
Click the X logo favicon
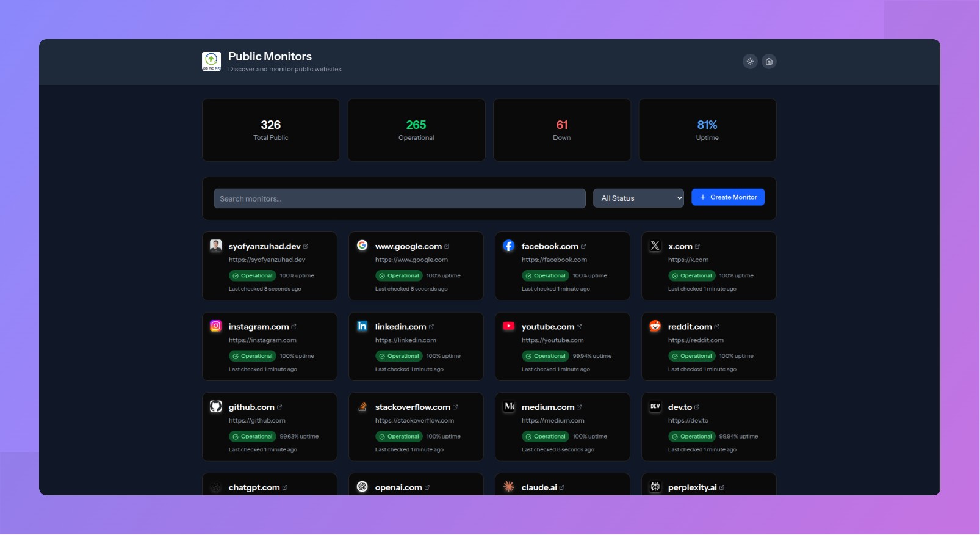coord(655,246)
